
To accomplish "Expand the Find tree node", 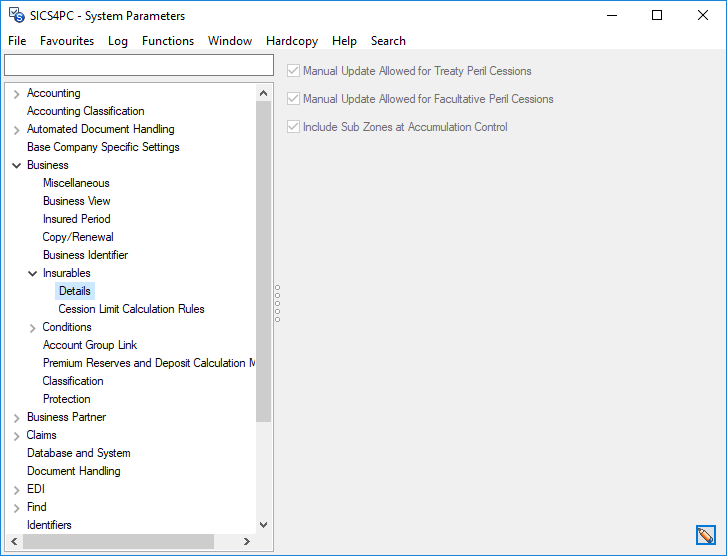I will [x=17, y=508].
